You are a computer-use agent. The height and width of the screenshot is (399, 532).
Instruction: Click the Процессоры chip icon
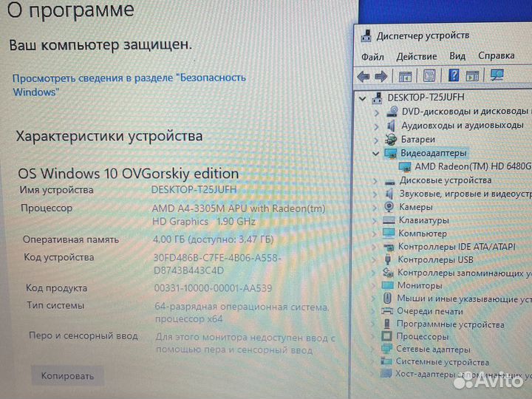coord(386,336)
